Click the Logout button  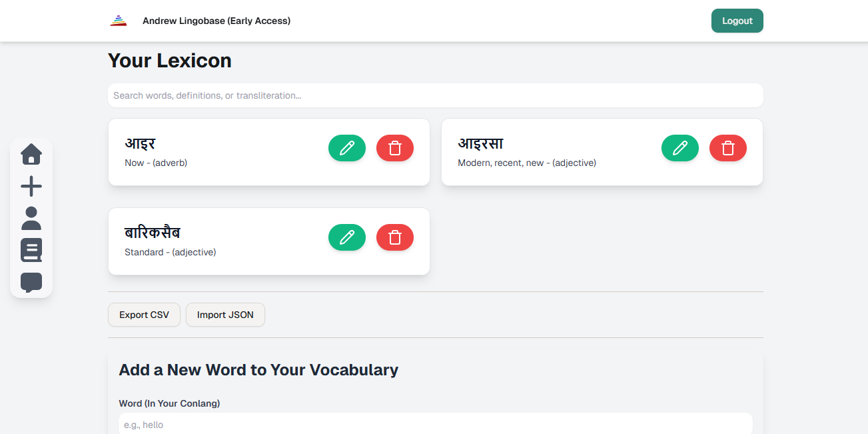point(737,21)
